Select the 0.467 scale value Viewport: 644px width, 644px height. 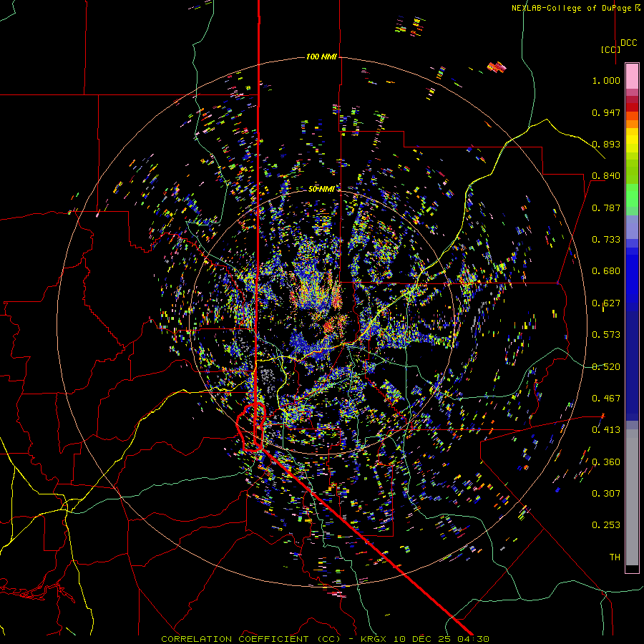(x=606, y=399)
